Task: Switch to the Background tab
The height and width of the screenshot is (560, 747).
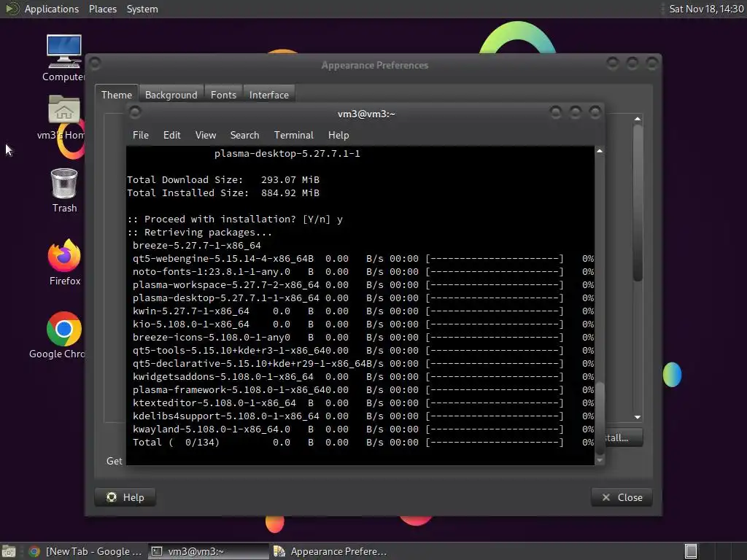Action: click(x=171, y=95)
